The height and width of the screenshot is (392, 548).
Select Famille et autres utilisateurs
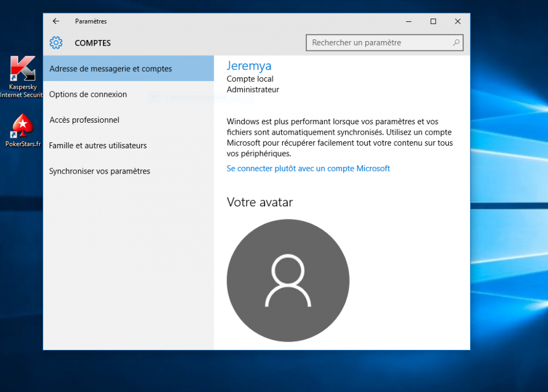(x=98, y=146)
